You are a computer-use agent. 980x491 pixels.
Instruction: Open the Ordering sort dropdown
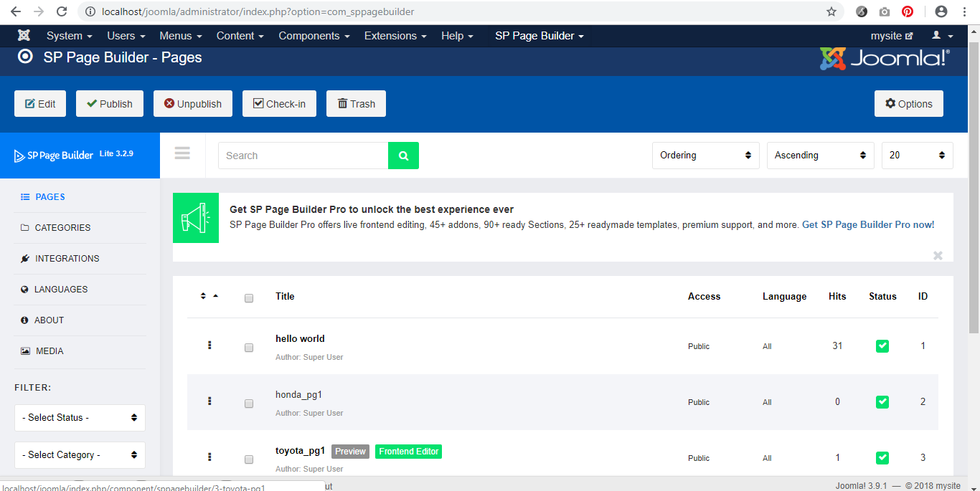pos(705,156)
